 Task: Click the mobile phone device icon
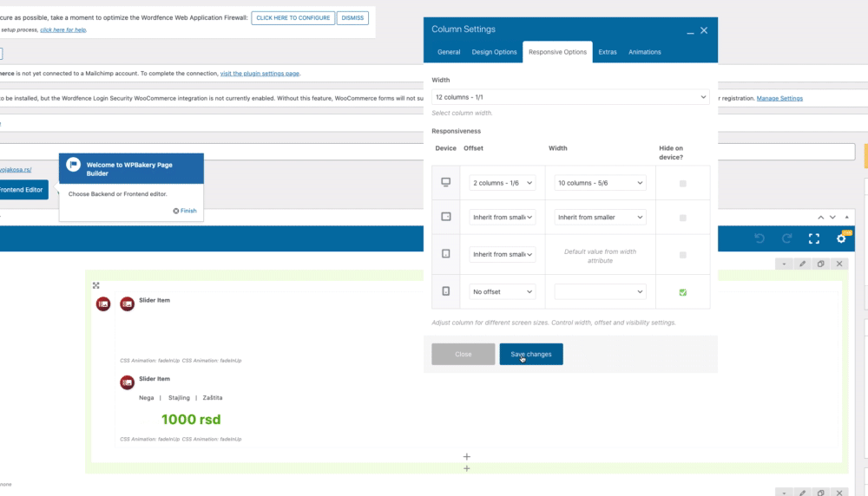(x=445, y=290)
